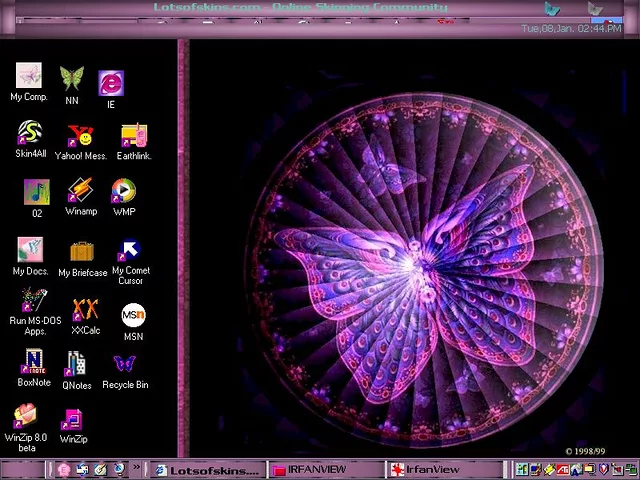The image size is (640, 480).
Task: Open the My Briefcase icon
Action: [x=82, y=251]
